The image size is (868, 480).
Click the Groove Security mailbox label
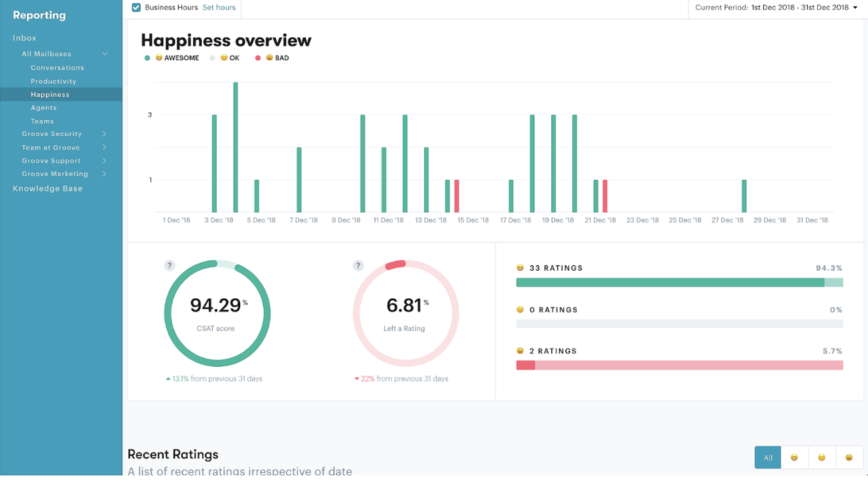[52, 134]
